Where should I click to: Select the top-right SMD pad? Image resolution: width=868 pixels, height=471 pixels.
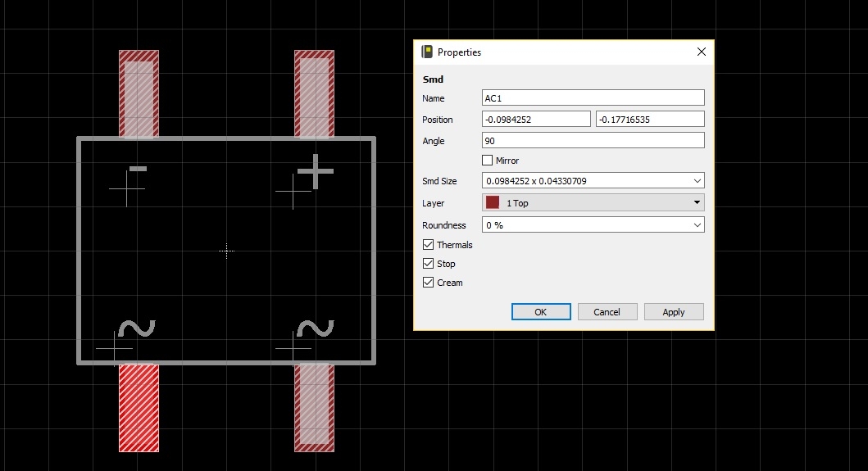tap(315, 94)
